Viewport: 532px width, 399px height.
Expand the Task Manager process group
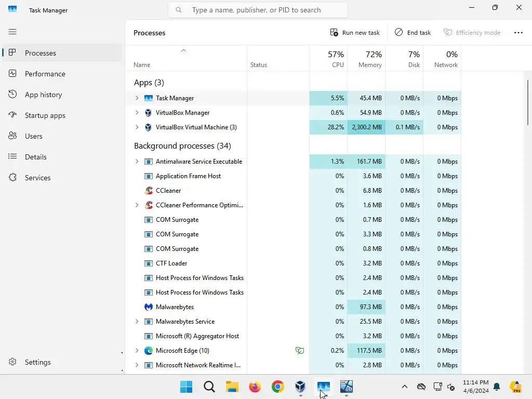pyautogui.click(x=137, y=98)
